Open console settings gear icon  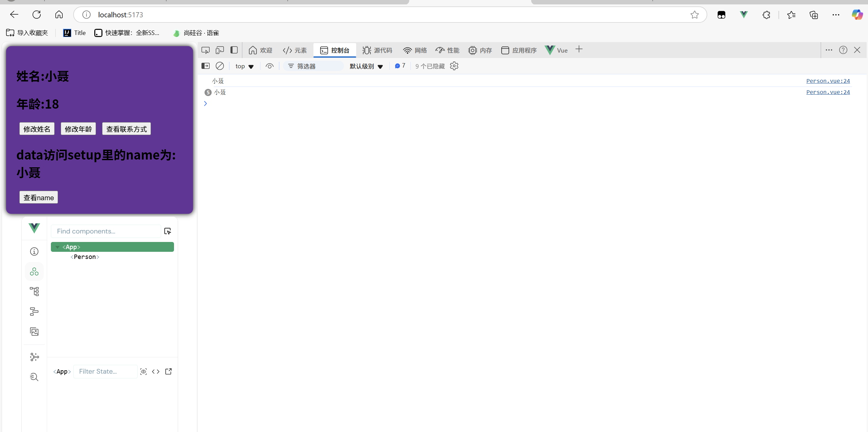(x=454, y=66)
